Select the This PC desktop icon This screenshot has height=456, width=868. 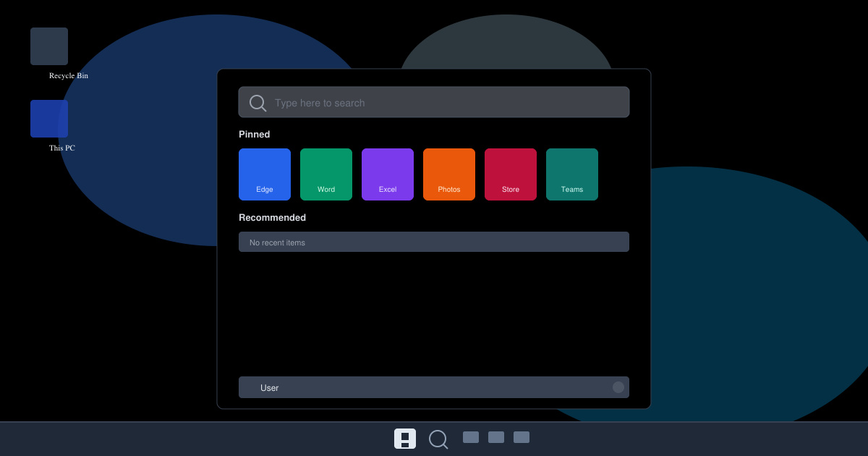point(49,119)
